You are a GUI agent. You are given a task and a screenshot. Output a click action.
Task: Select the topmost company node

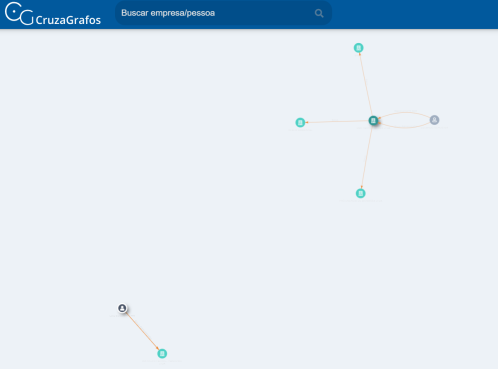point(359,48)
